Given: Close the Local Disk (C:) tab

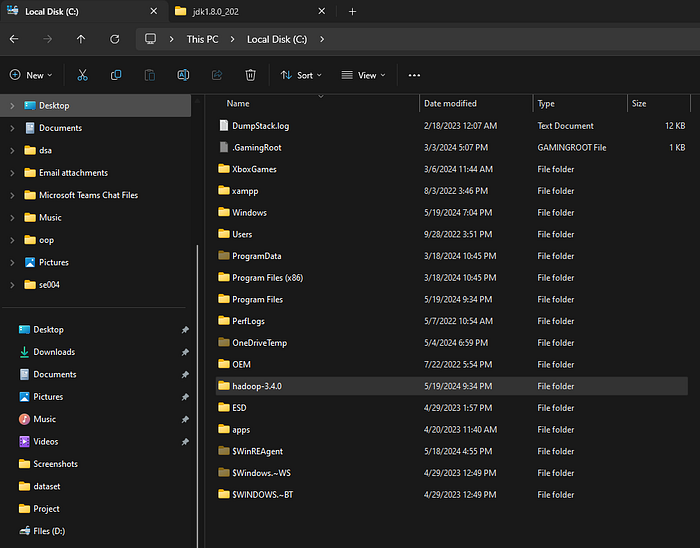Looking at the screenshot, I should (x=154, y=11).
